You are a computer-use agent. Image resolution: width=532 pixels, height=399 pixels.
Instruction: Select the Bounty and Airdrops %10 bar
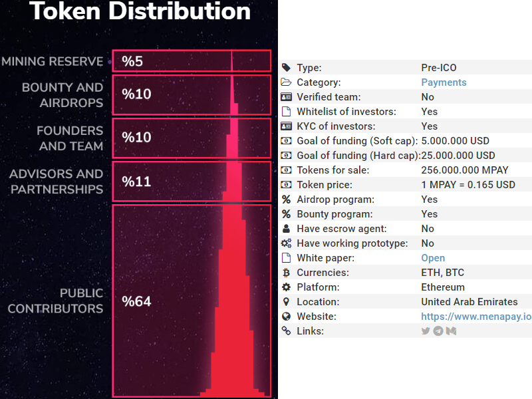click(x=192, y=94)
